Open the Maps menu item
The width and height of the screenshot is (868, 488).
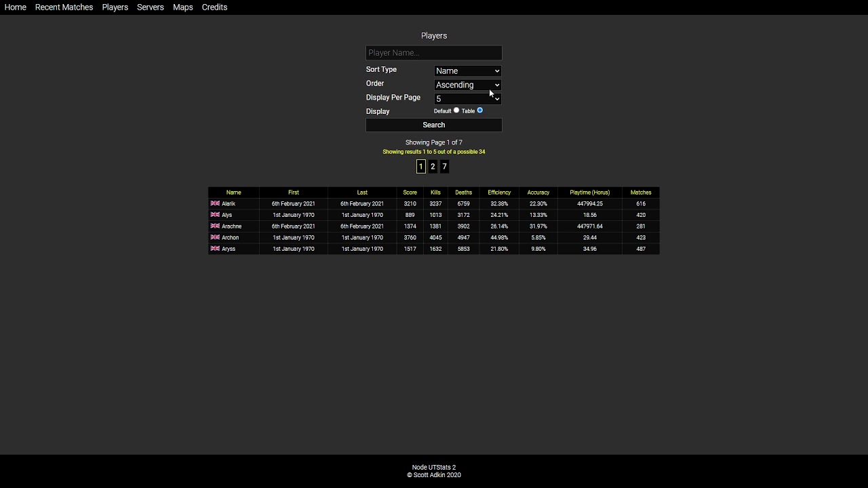[183, 7]
